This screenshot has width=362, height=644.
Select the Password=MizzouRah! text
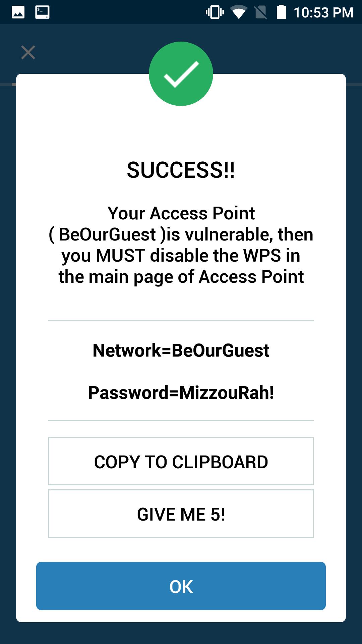click(x=181, y=392)
